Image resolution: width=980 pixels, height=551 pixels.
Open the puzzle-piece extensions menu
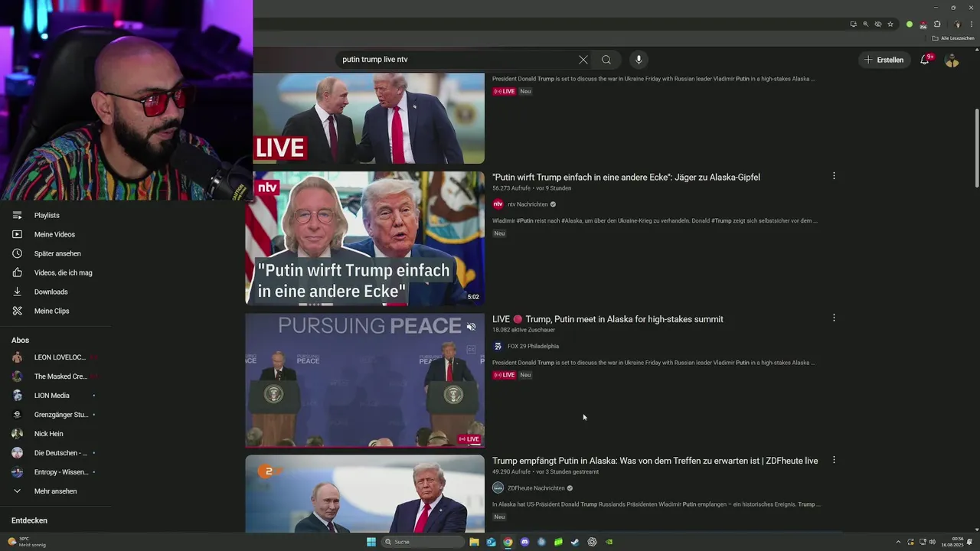pyautogui.click(x=937, y=24)
